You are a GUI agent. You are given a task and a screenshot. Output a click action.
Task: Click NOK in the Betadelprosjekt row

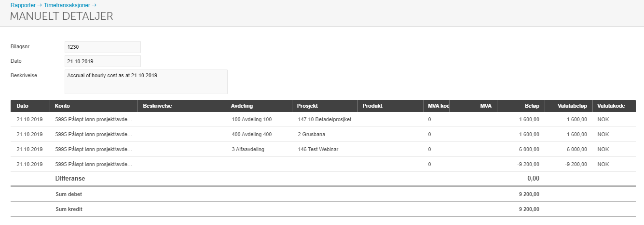(603, 119)
